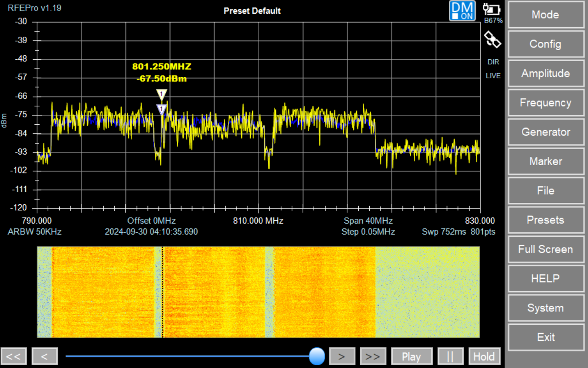The image size is (588, 368).
Task: Open the HELP screen
Action: pos(546,278)
